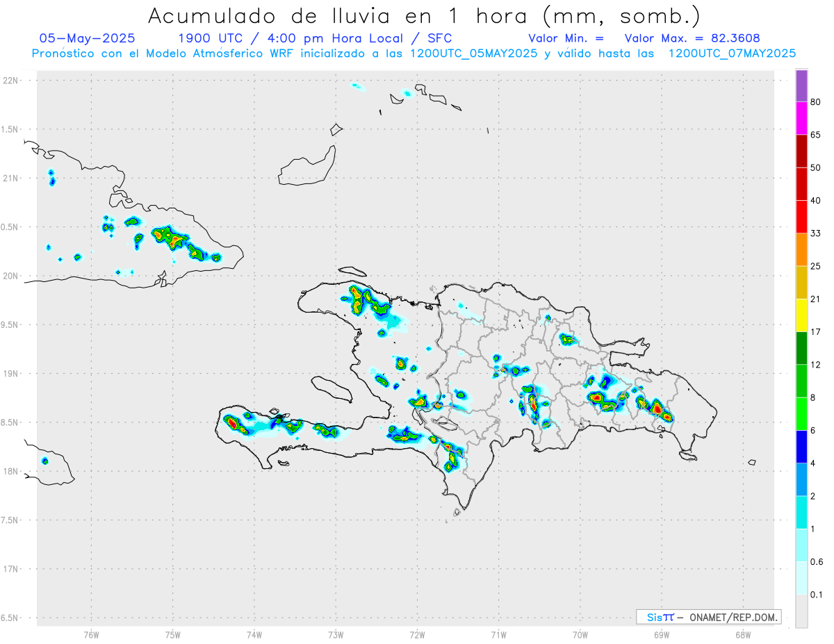This screenshot has height=644, width=834.
Task: Choose the orange swatch between 25 and 33
Action: click(x=801, y=249)
